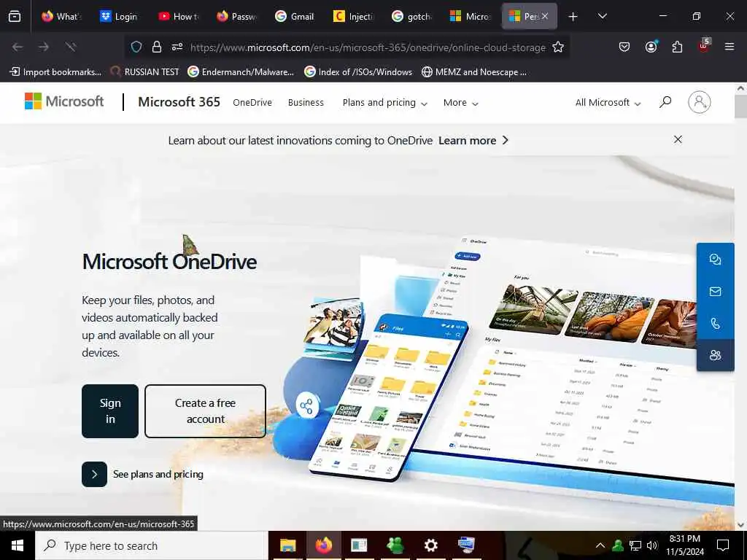Viewport: 747px width, 560px height.
Task: Switch to the Gmail tab
Action: [x=295, y=17]
